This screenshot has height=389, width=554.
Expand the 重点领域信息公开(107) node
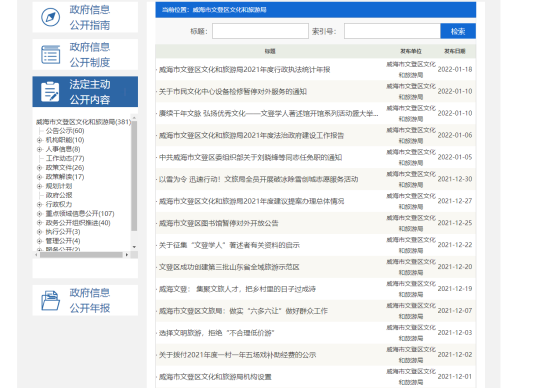[x=39, y=213]
